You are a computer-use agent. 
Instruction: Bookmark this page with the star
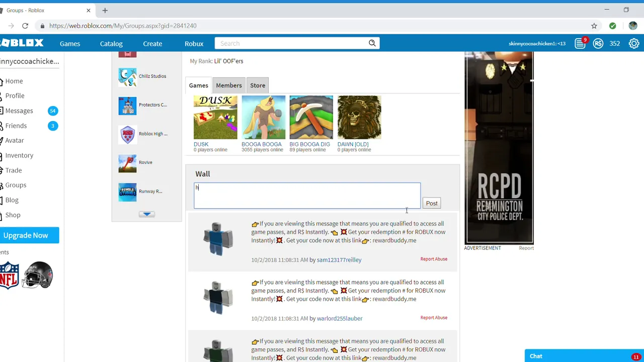coord(594,26)
